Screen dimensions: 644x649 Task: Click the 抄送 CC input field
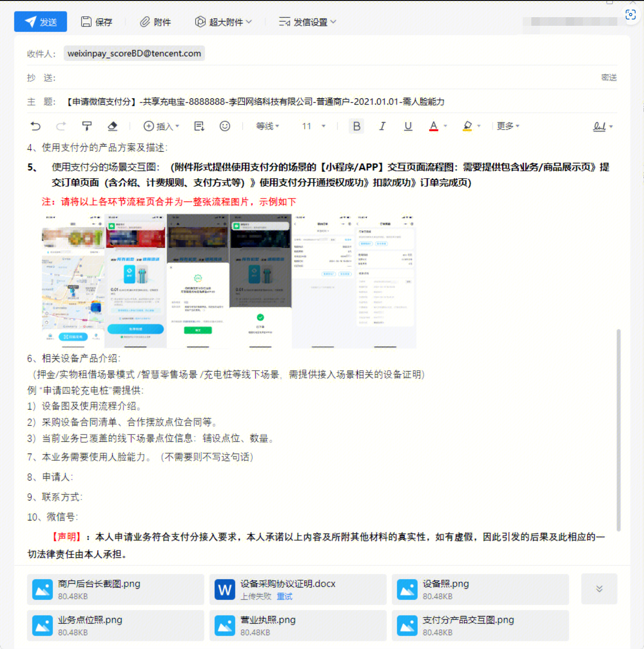[327, 77]
